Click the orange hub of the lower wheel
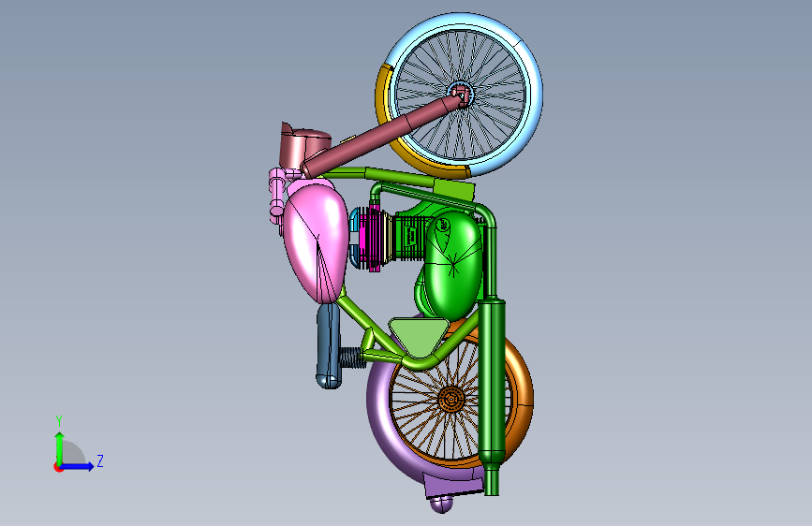The height and width of the screenshot is (526, 812). (450, 400)
